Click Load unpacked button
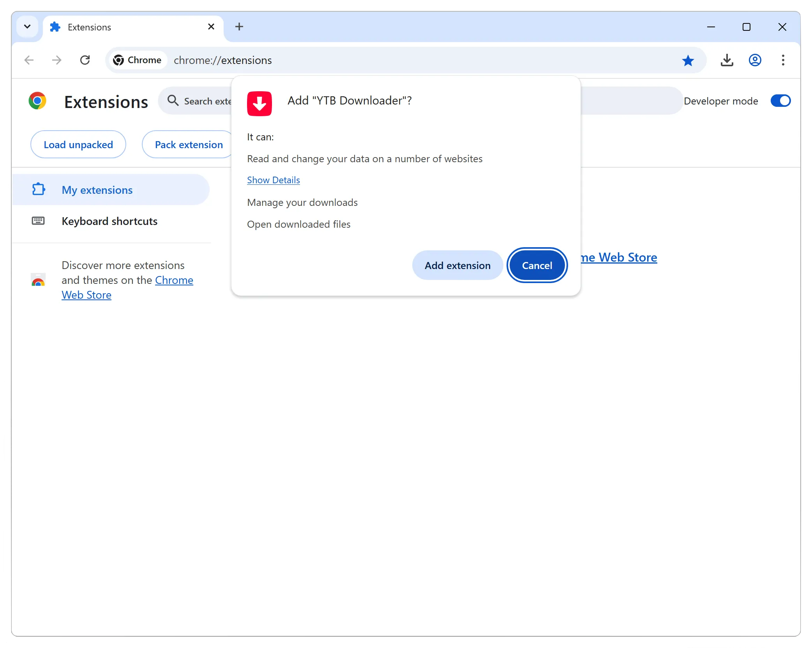This screenshot has width=812, height=648. click(78, 145)
